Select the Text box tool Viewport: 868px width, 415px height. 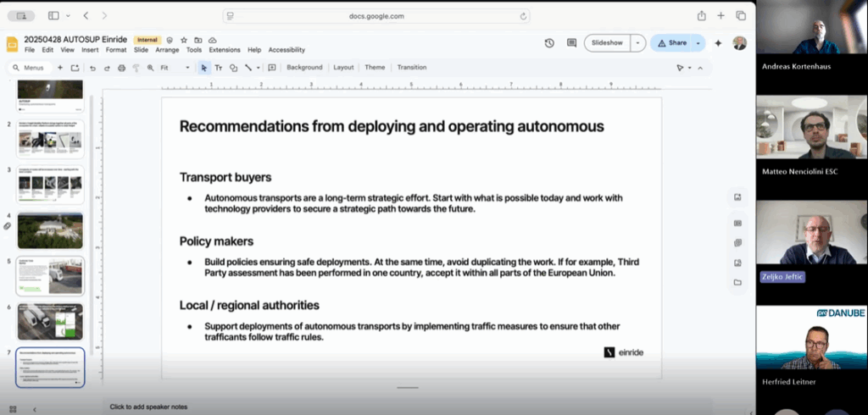tap(219, 68)
